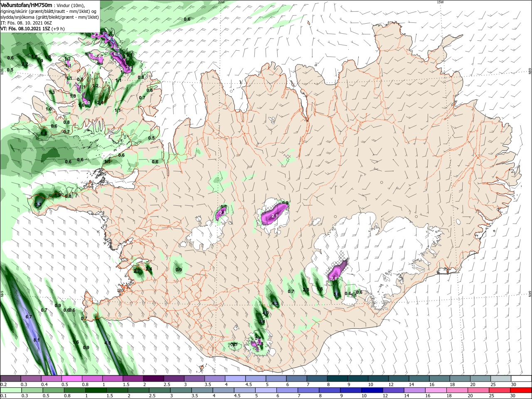Screen dimensions: 532x399
Task: Pick the light grey 25–30 snow legend swatch
Action: [x=501, y=379]
